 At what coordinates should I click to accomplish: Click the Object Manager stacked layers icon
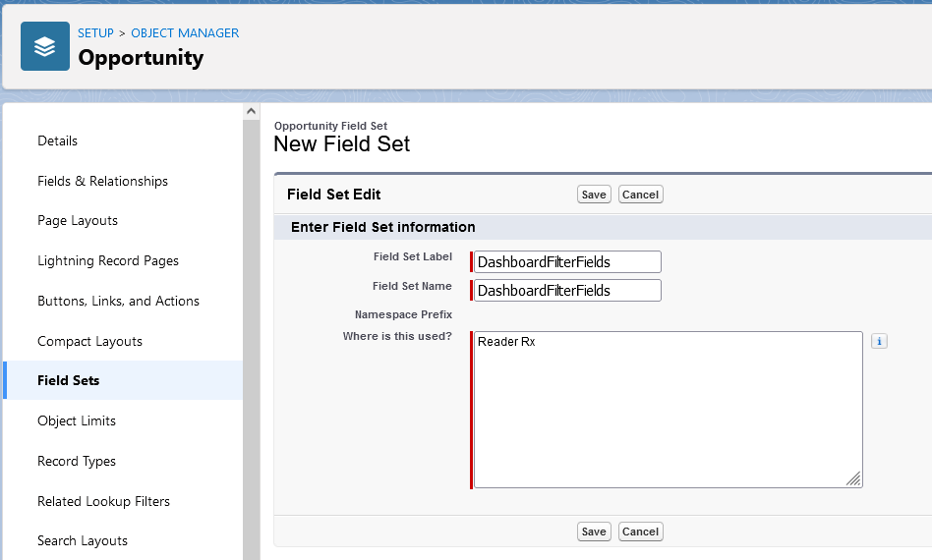[45, 46]
